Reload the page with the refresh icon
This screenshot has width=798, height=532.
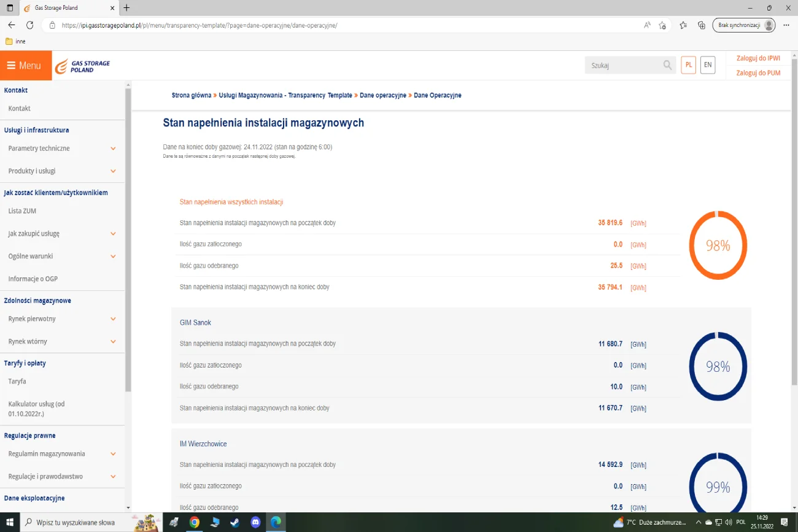point(29,25)
